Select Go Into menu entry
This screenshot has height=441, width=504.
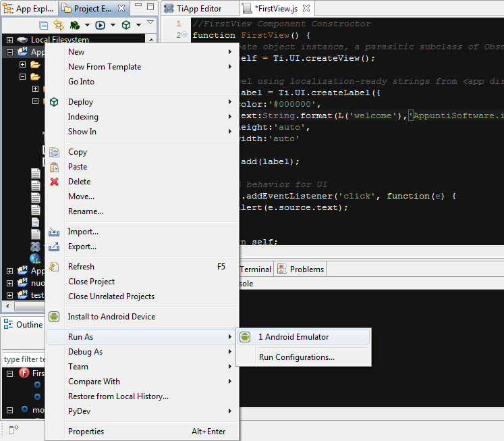142,82
